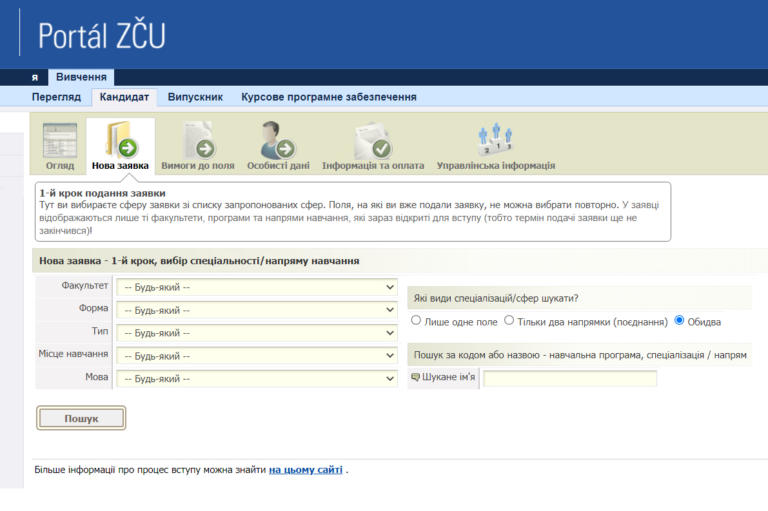Select Тільки два напрямки radio option
Screen dimensions: 768x511
(x=509, y=321)
